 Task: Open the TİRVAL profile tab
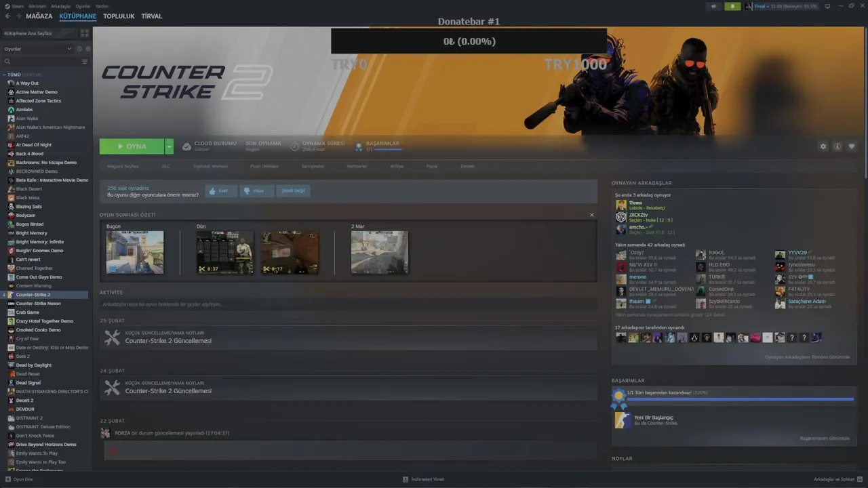(x=151, y=16)
